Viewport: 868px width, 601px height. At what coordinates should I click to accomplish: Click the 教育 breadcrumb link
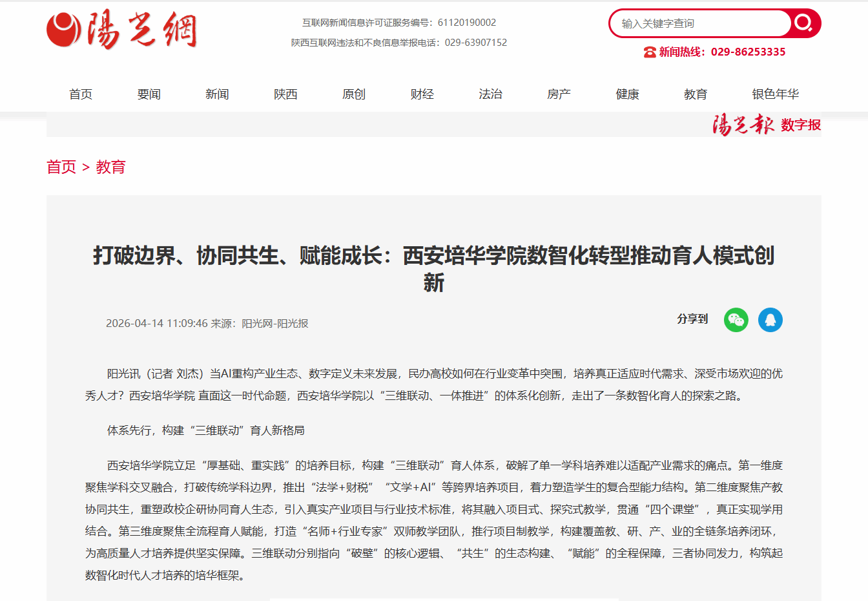click(110, 167)
